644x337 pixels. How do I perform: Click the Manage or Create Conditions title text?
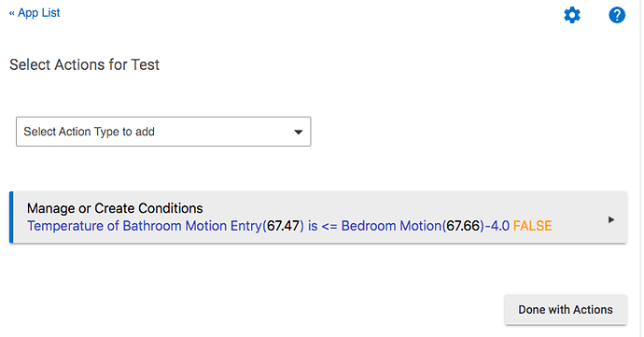pyautogui.click(x=115, y=208)
